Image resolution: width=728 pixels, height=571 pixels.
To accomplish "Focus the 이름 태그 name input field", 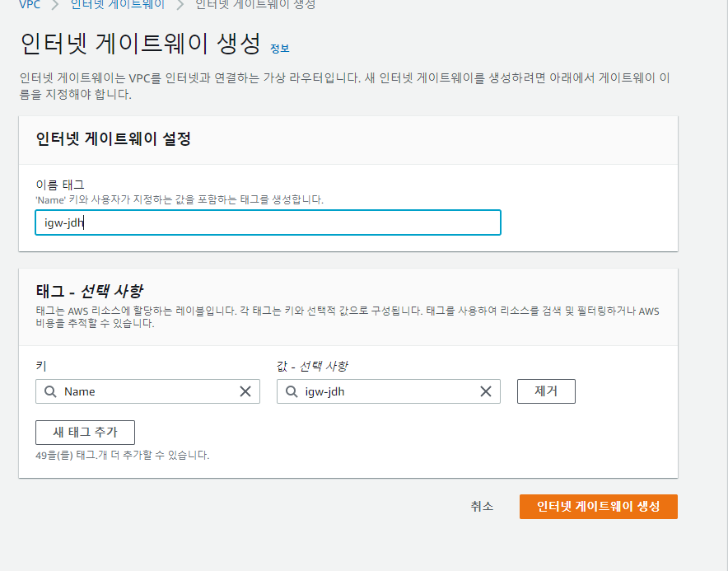I will 268,222.
